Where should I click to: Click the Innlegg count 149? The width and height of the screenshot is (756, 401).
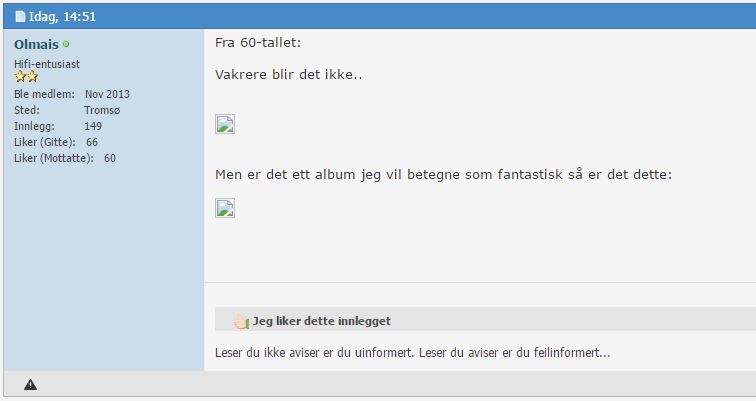[93, 126]
